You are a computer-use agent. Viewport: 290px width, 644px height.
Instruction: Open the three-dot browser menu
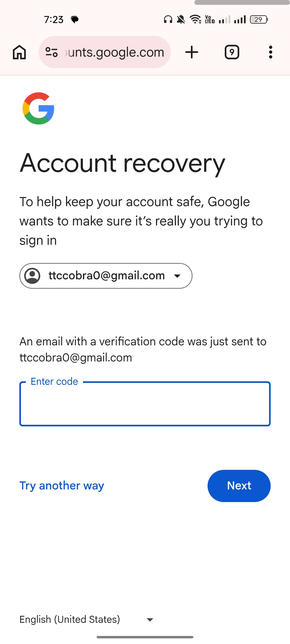(270, 52)
